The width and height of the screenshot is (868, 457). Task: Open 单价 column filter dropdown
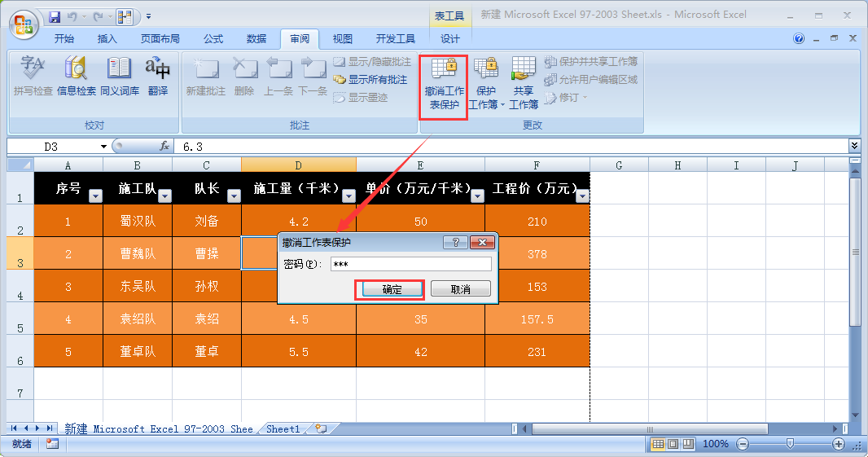click(478, 196)
